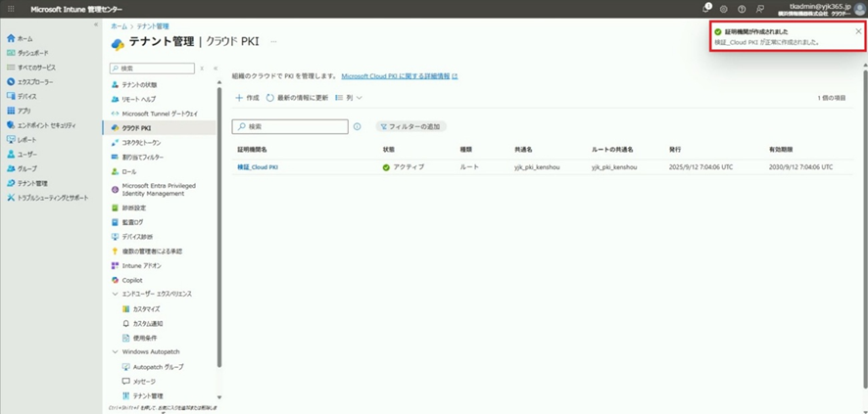868x414 pixels.
Task: Click the app launcher waffle icon
Action: click(8, 9)
